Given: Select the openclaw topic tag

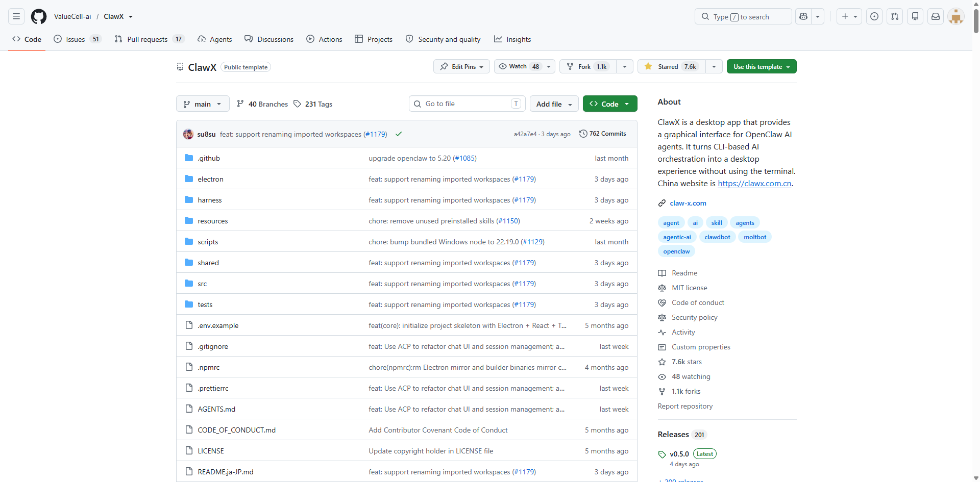Looking at the screenshot, I should point(676,251).
